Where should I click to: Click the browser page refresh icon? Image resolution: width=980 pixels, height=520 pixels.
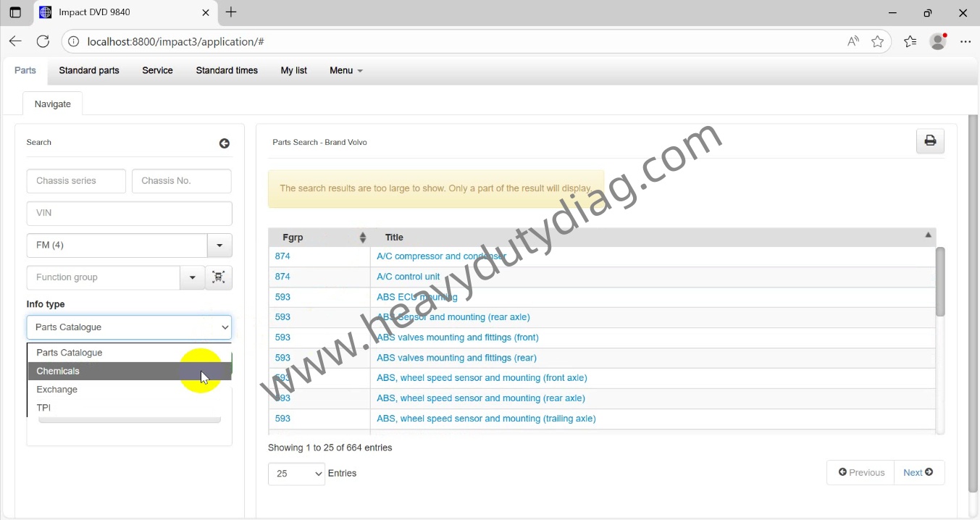43,41
